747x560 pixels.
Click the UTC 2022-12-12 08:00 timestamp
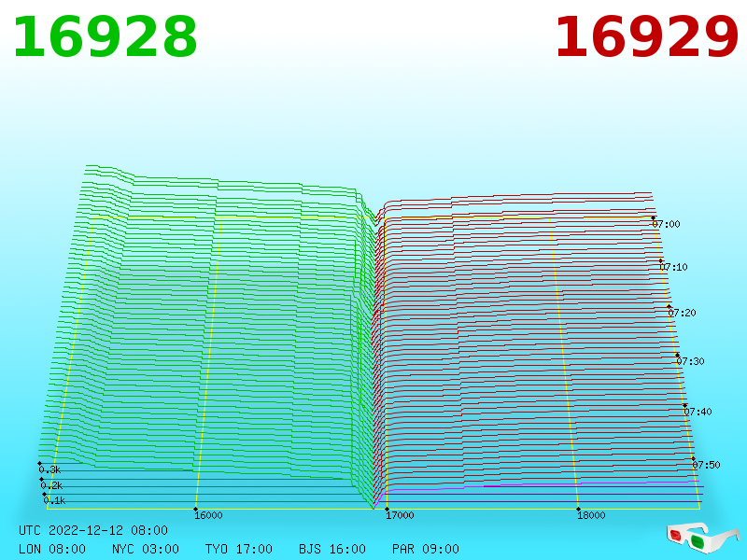[x=93, y=530]
